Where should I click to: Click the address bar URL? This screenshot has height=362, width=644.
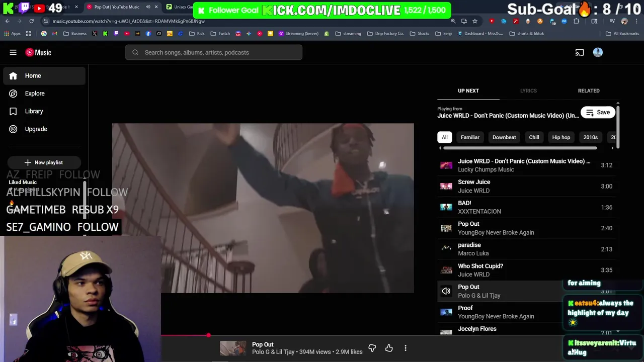[128, 21]
